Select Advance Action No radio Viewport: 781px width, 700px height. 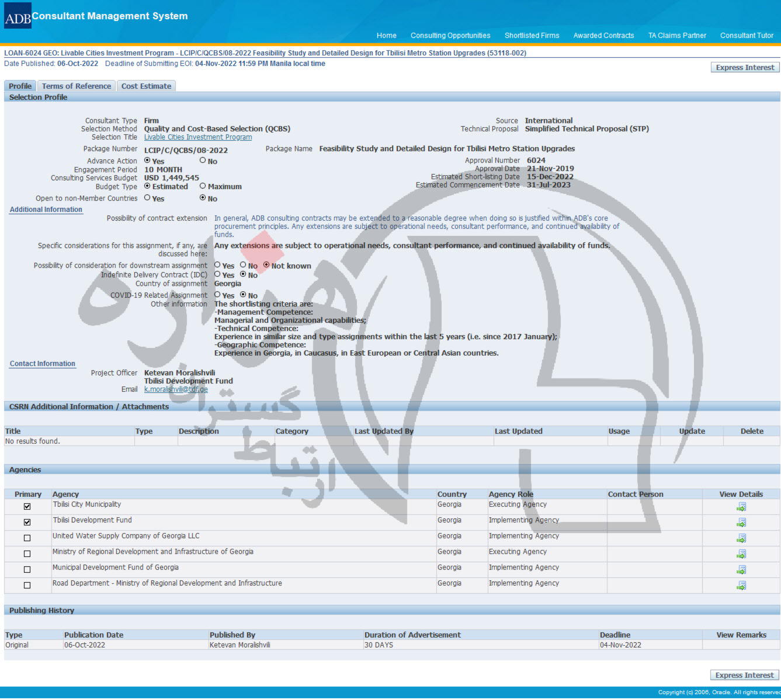[203, 161]
